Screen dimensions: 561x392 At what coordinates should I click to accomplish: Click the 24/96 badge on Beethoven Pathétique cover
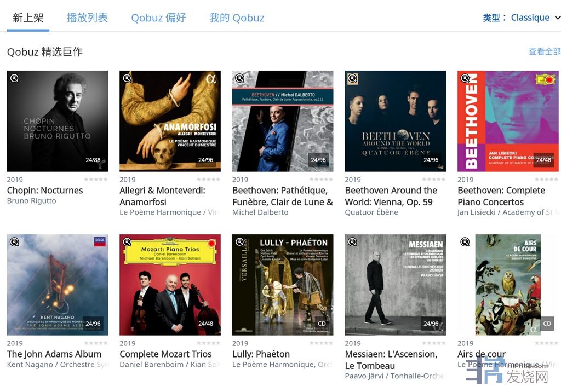point(318,160)
